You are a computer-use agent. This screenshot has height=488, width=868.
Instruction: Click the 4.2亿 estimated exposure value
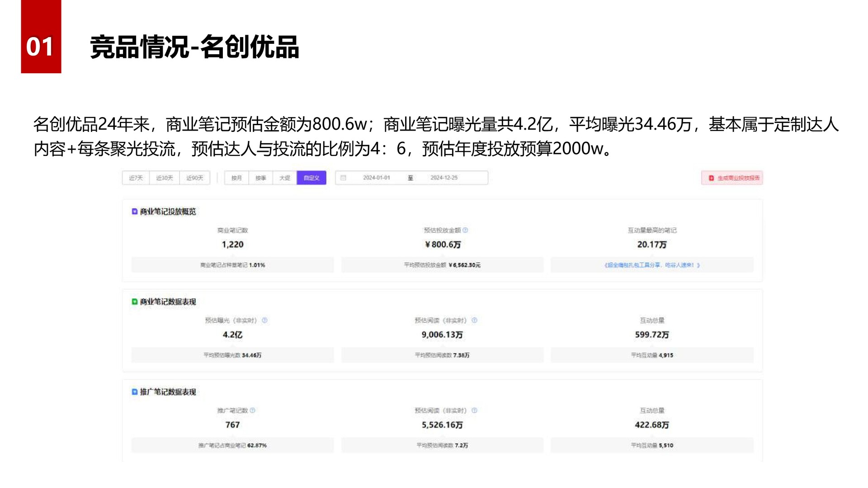tap(232, 335)
